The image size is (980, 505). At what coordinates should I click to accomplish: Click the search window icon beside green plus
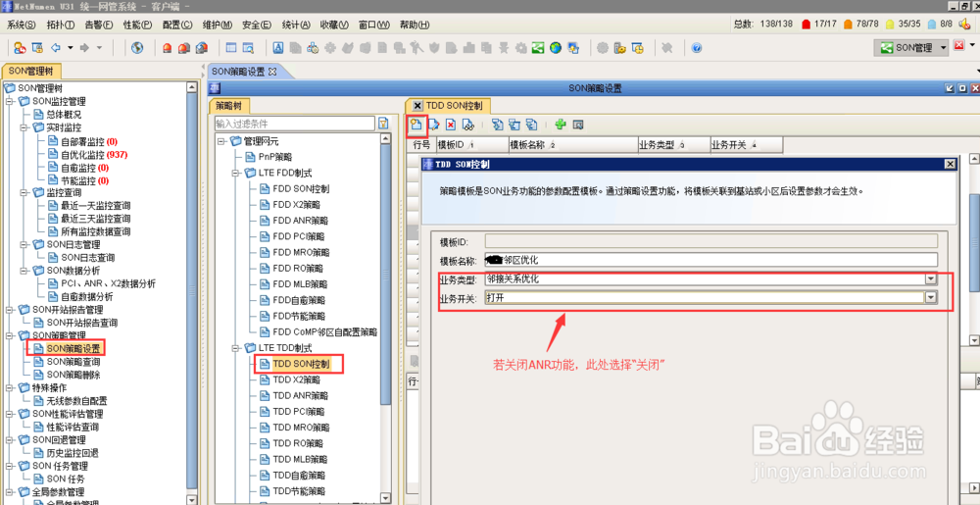578,125
